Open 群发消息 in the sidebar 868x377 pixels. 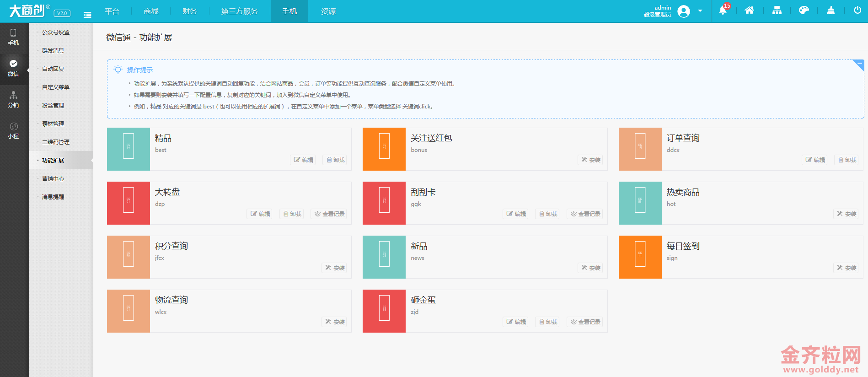[x=53, y=50]
